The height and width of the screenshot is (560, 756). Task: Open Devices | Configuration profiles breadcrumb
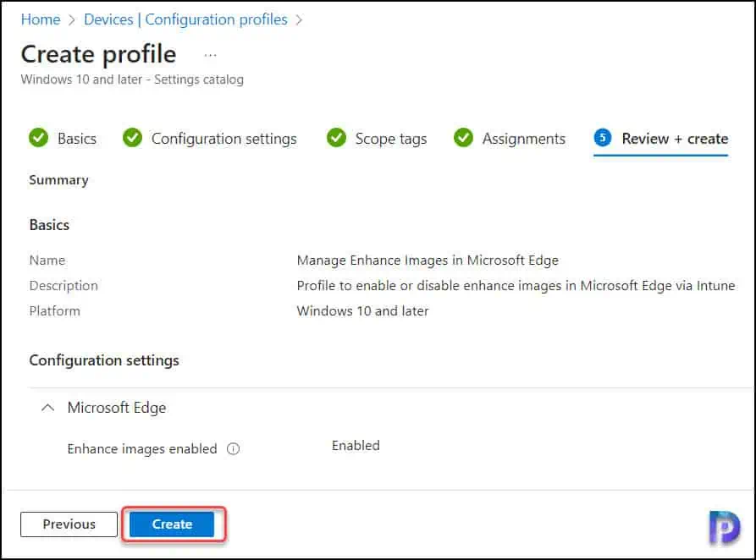pos(185,19)
